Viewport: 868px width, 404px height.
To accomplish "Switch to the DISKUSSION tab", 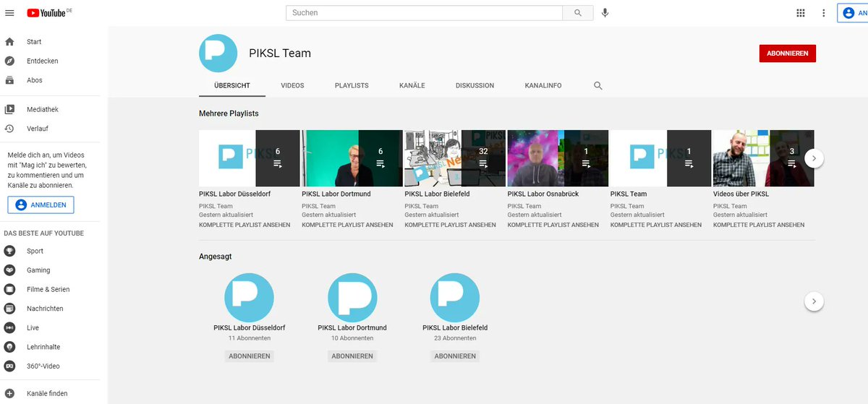I will 475,85.
